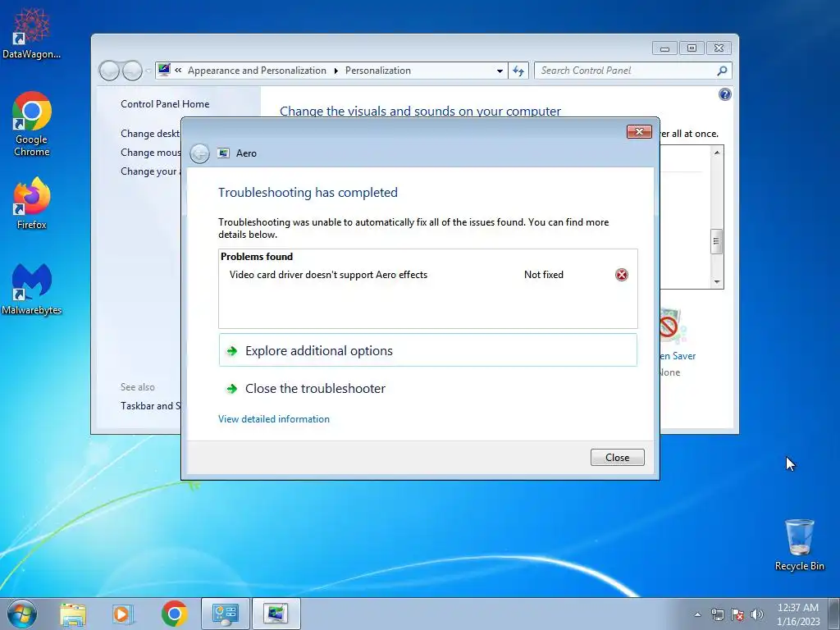Viewport: 840px width, 630px height.
Task: Switch to Control Panel taskbar window
Action: click(x=226, y=614)
